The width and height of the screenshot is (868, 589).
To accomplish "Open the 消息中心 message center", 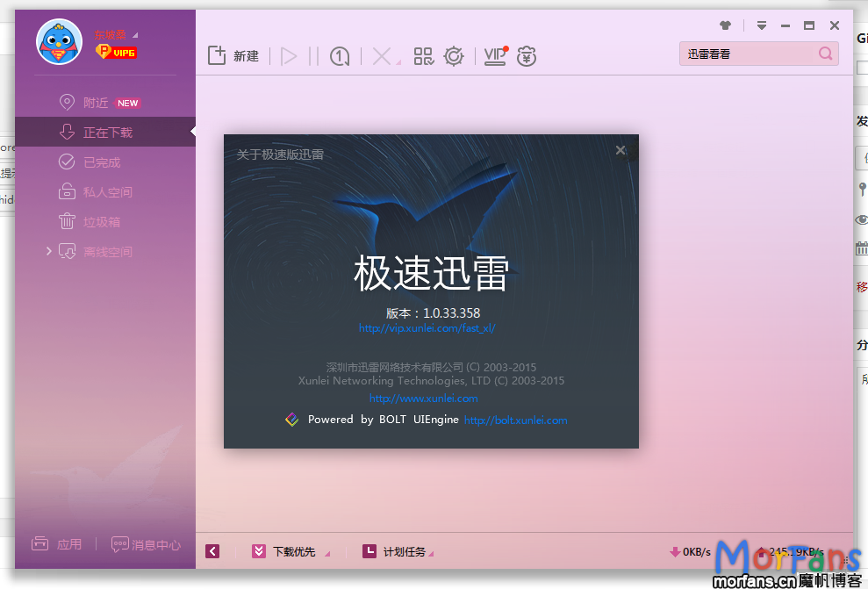I will point(147,545).
